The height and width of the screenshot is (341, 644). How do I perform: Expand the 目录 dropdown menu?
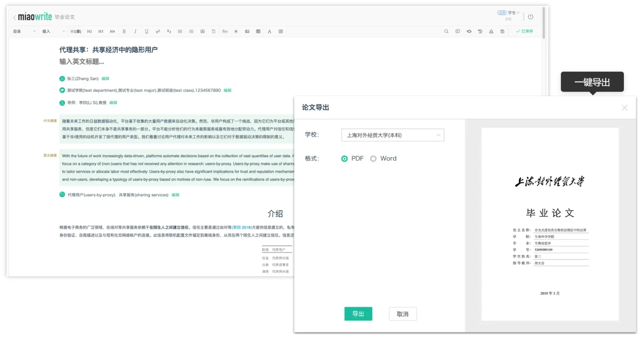pyautogui.click(x=23, y=31)
